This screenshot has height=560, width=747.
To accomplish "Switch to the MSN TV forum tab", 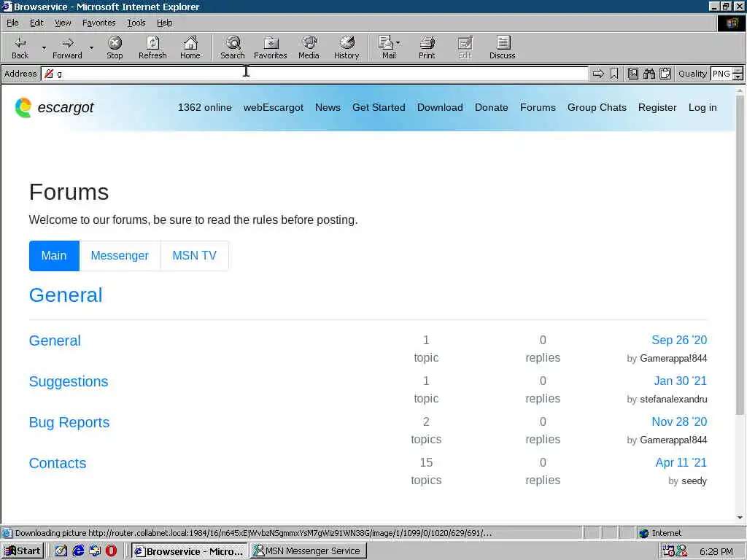I will point(194,256).
